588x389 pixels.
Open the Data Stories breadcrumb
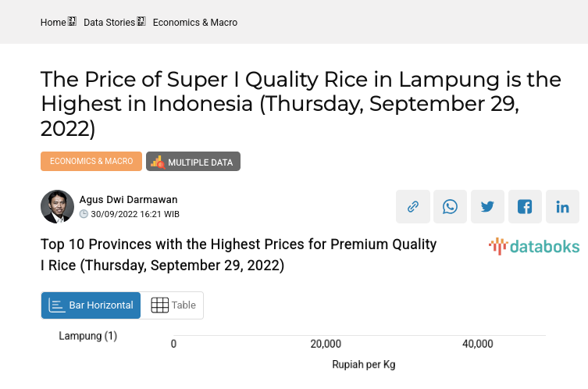109,23
